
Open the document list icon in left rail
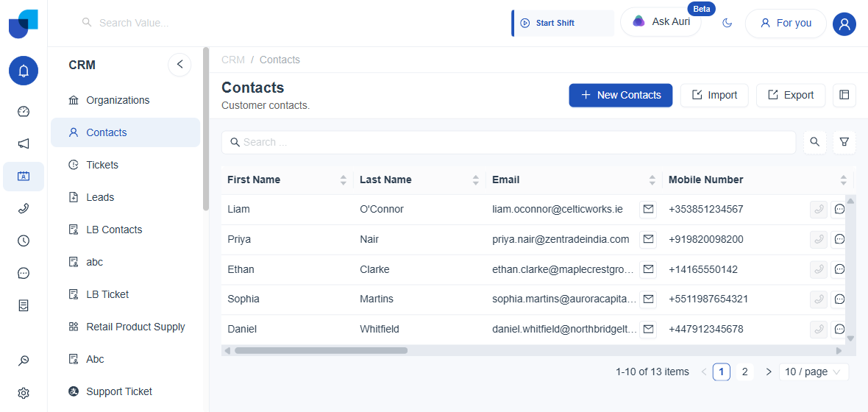[24, 305]
